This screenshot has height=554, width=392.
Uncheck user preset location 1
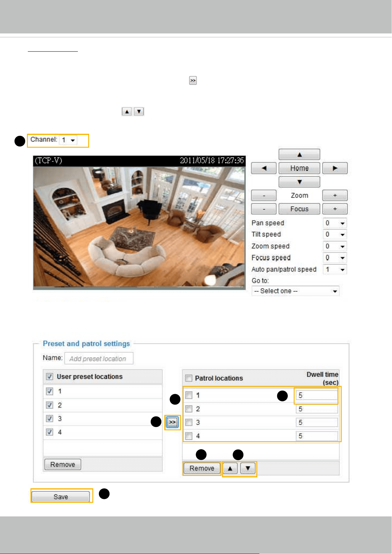49,391
